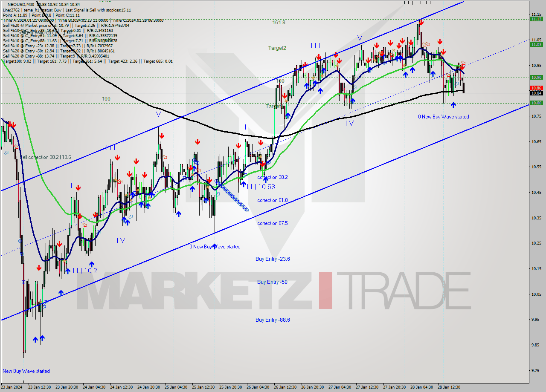Screen dimensions: 546x392
Task: Click the 'correction 87.5' label
Action: tap(272, 223)
